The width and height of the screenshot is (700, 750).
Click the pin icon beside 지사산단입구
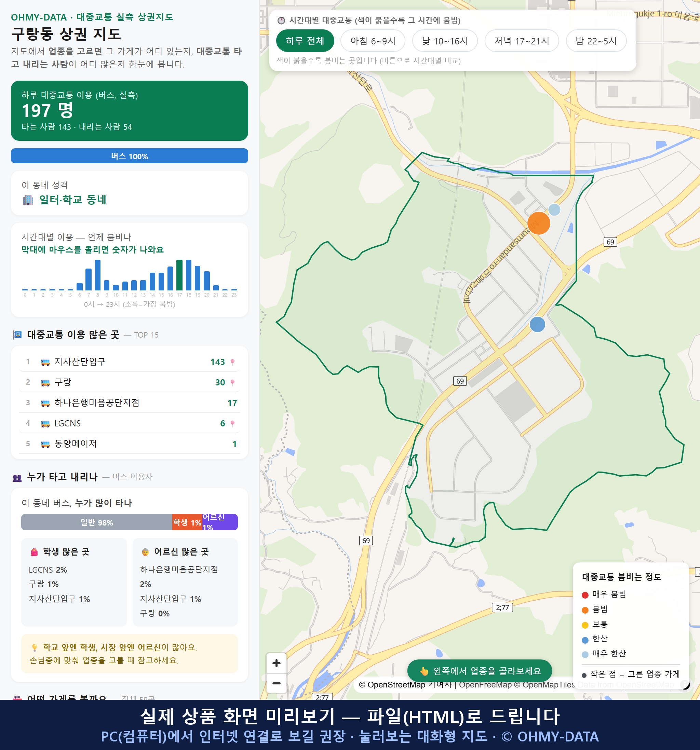pyautogui.click(x=232, y=362)
